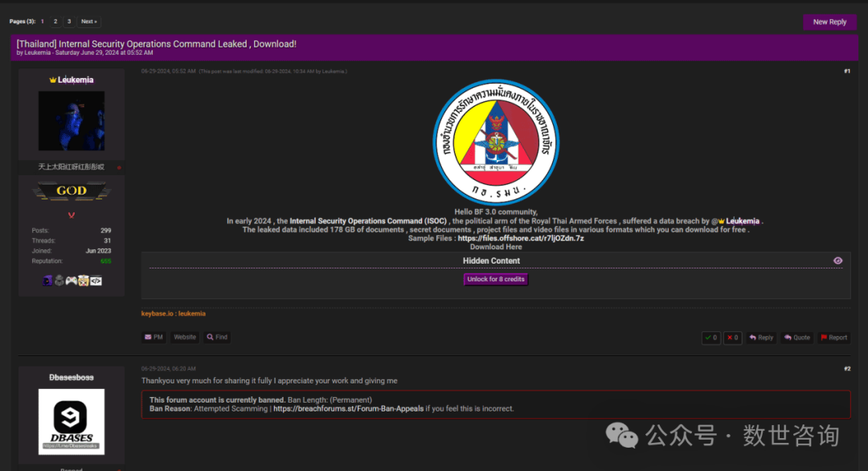The image size is (868, 471).
Task: Click the ISOC emblem image
Action: click(x=495, y=142)
